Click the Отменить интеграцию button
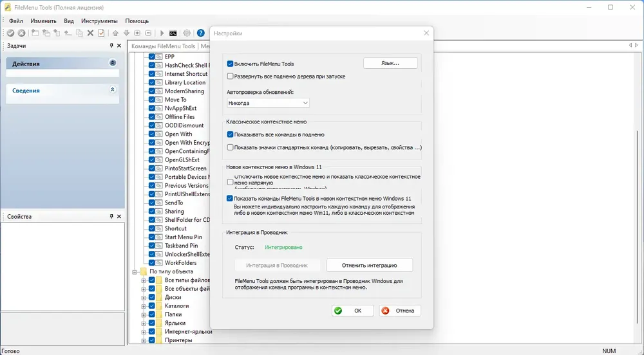 370,265
